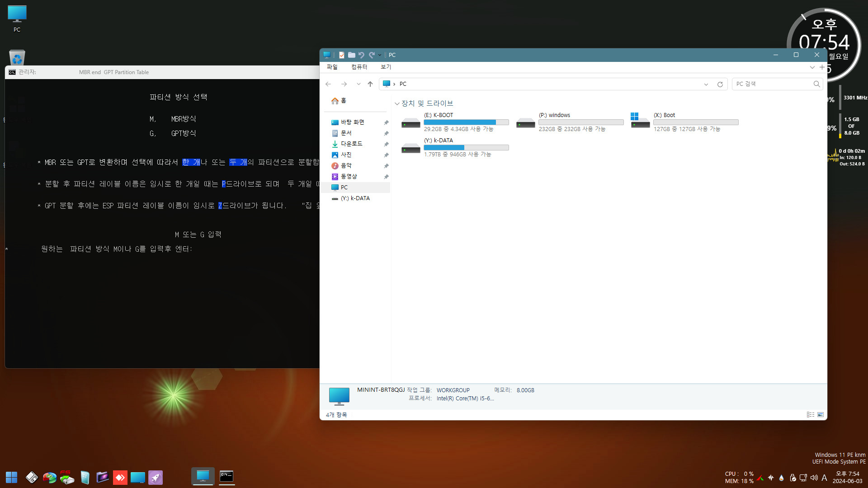Screen dimensions: 868x488
Task: Switch to large icons view layout
Action: [821, 415]
